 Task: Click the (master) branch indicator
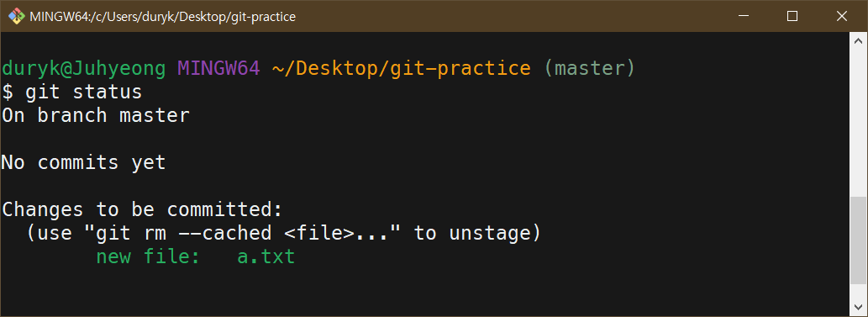click(x=589, y=69)
